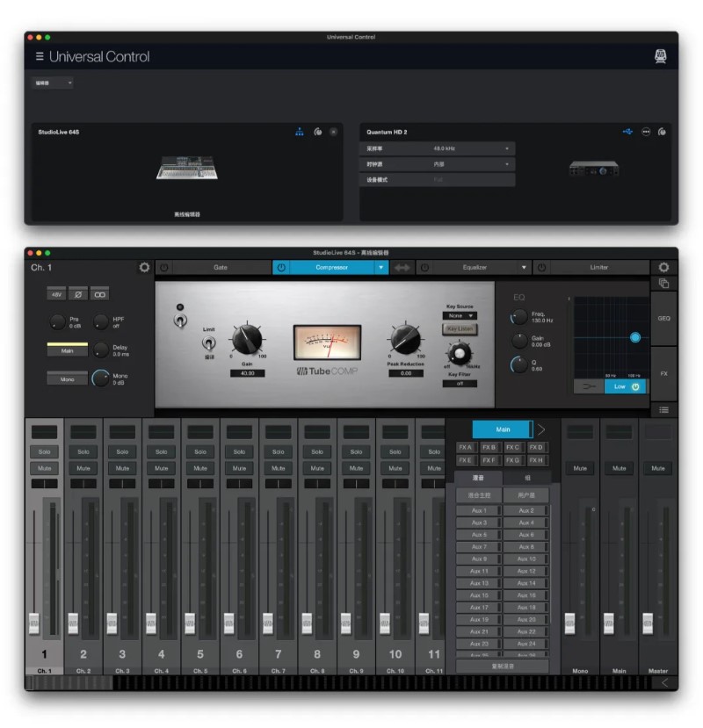
Task: Switch to the Gate tab
Action: click(x=221, y=268)
